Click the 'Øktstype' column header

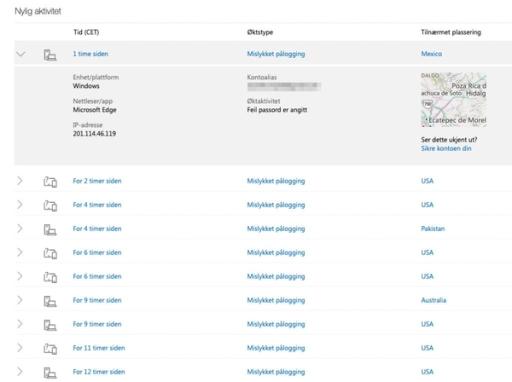pos(260,32)
